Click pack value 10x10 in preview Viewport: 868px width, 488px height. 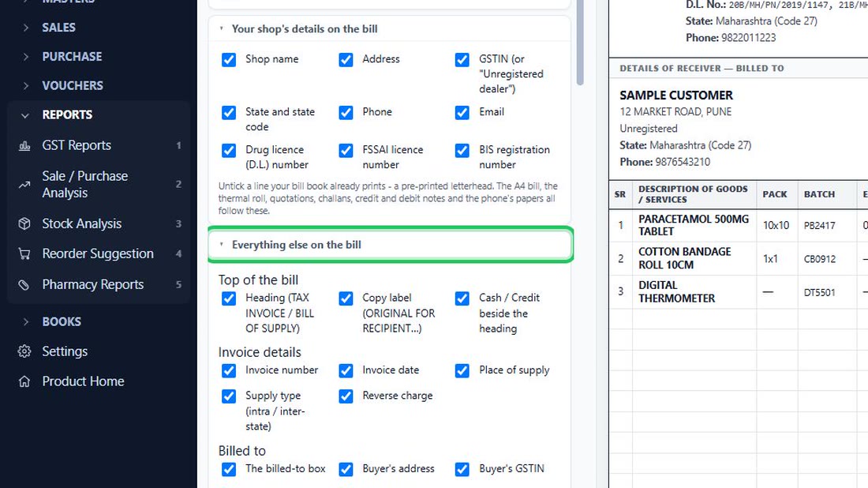coord(776,226)
